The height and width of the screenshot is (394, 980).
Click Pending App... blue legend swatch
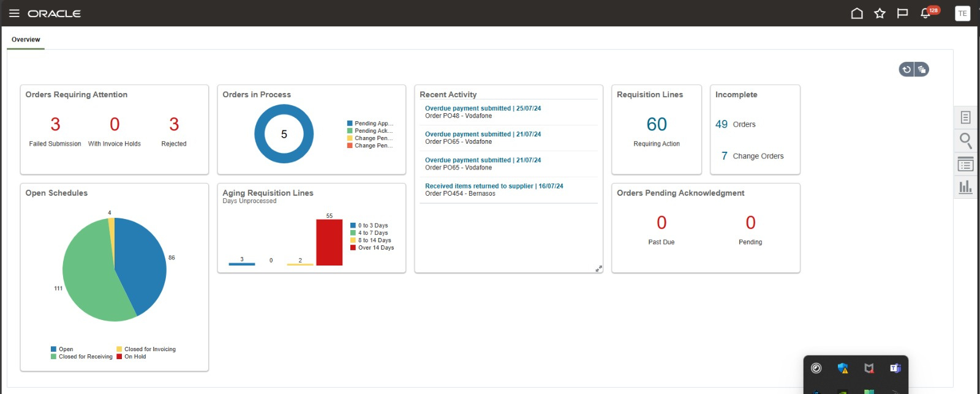[x=350, y=124]
